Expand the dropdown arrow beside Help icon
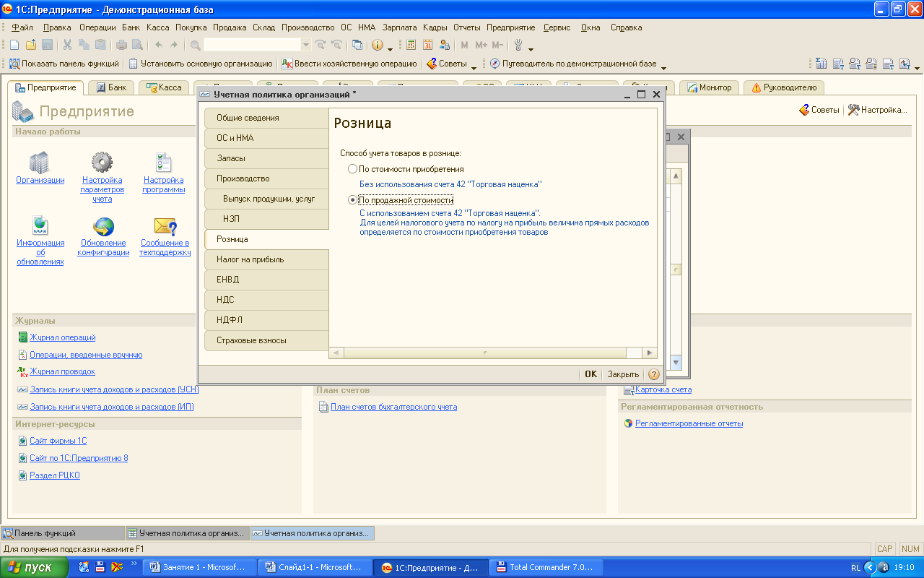The width and height of the screenshot is (924, 578). click(391, 48)
